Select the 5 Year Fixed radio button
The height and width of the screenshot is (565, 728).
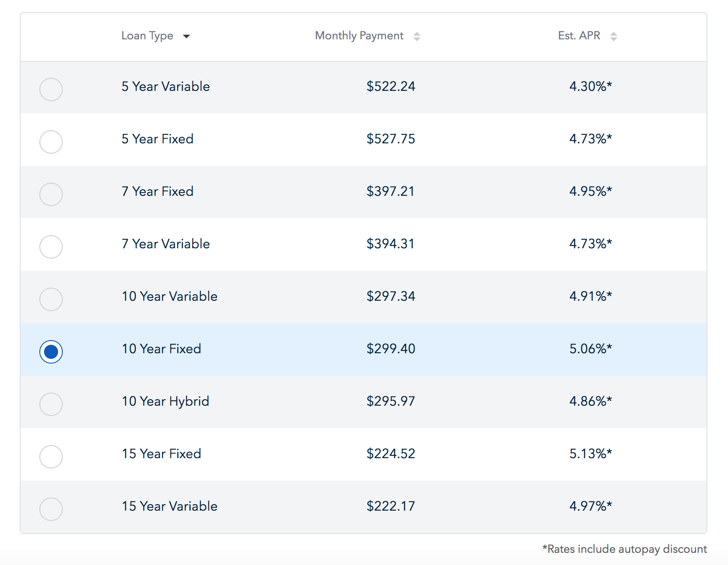(51, 141)
